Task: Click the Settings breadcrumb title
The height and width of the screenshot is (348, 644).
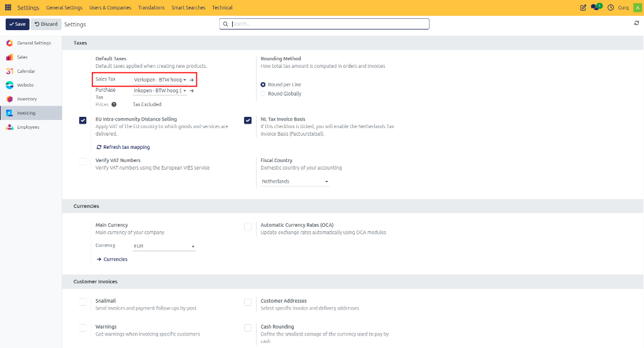Action: pos(75,24)
